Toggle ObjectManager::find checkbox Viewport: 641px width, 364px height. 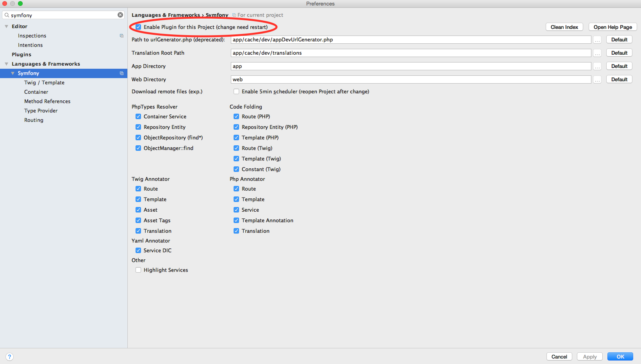click(x=138, y=148)
